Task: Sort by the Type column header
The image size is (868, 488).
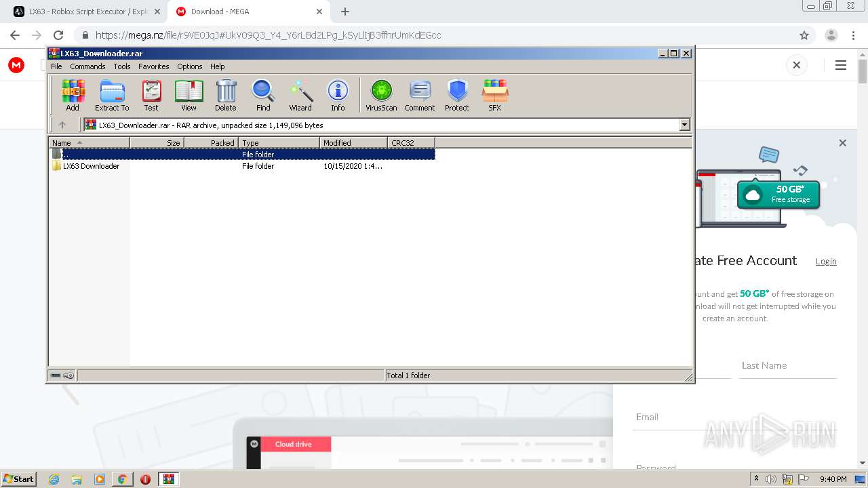Action: click(x=279, y=142)
